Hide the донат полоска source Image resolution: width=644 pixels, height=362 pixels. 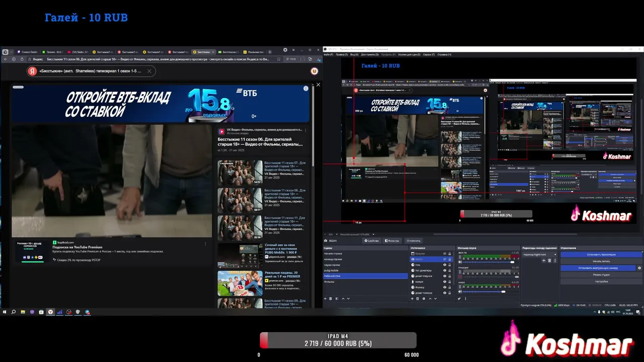coord(445,293)
